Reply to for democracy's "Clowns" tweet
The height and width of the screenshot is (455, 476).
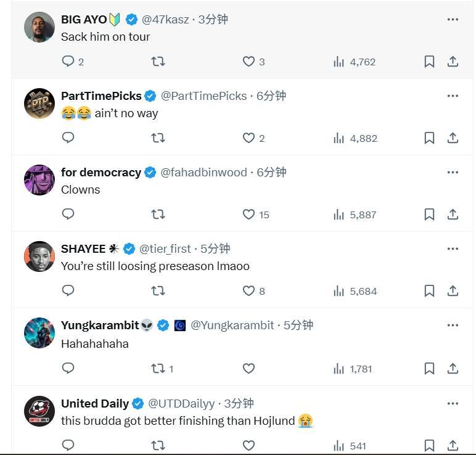click(68, 214)
